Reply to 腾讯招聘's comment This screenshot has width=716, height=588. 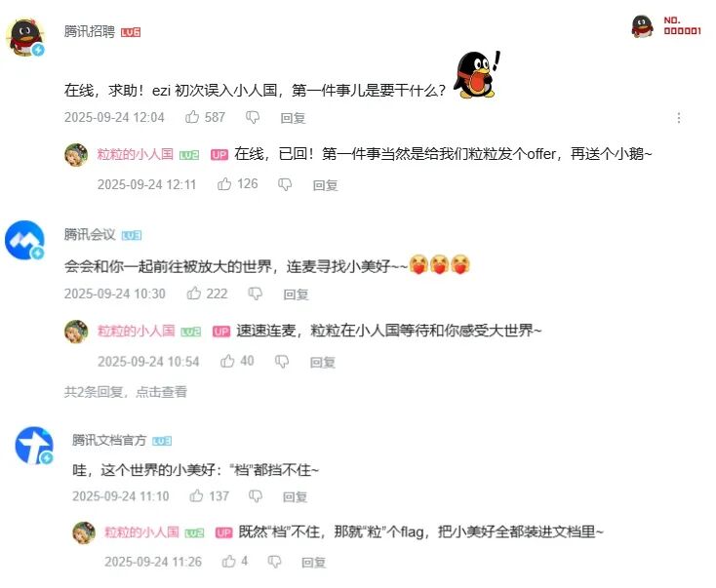[x=293, y=118]
